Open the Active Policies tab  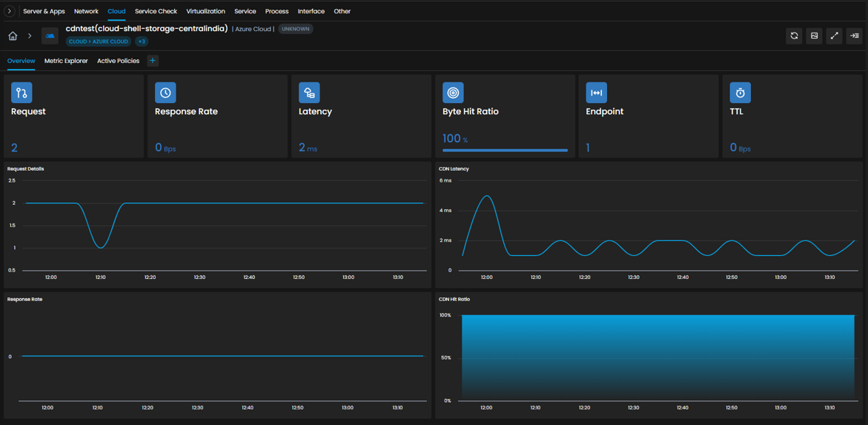pyautogui.click(x=119, y=61)
